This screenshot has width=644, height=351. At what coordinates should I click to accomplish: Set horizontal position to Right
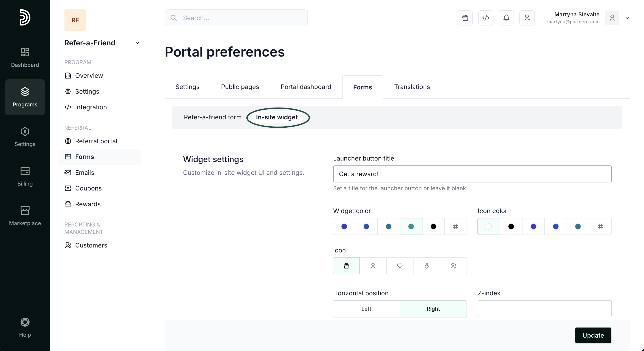[433, 309]
